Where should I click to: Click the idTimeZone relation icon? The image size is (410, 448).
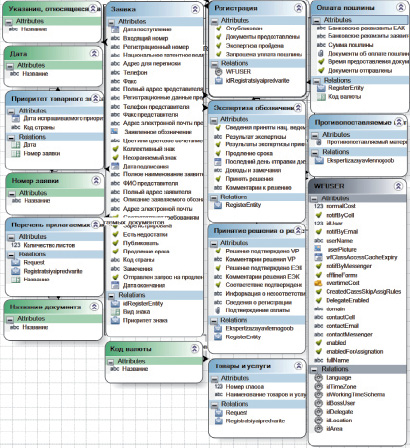[319, 386]
